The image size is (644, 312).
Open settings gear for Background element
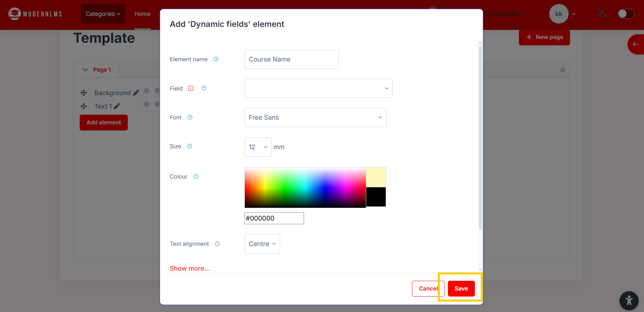(146, 91)
